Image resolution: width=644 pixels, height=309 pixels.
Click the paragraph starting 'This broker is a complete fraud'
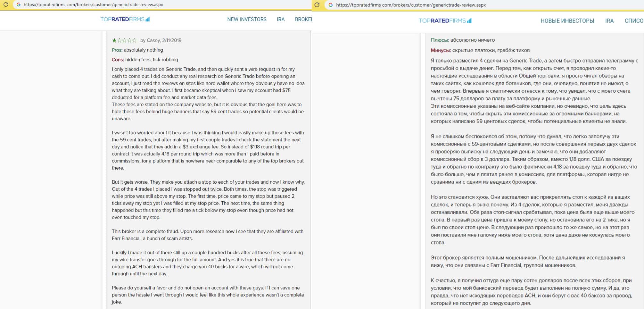208,235
